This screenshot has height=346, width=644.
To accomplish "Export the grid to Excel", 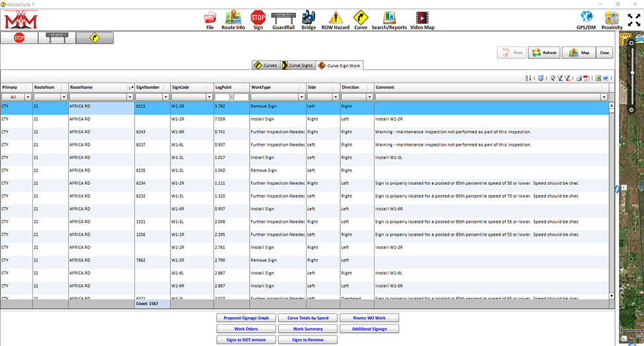I will 598,78.
